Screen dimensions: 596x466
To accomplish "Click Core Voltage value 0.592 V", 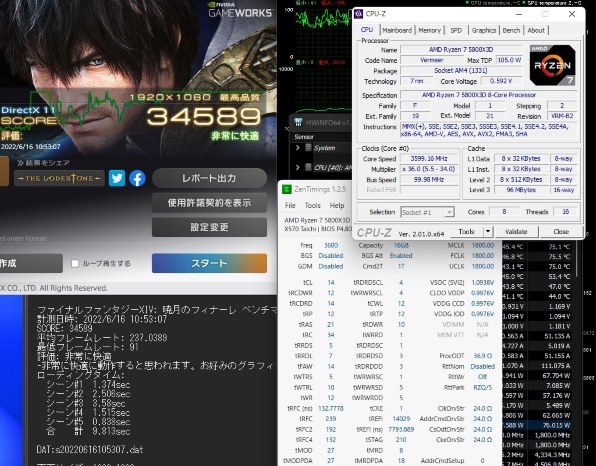I will click(x=501, y=81).
